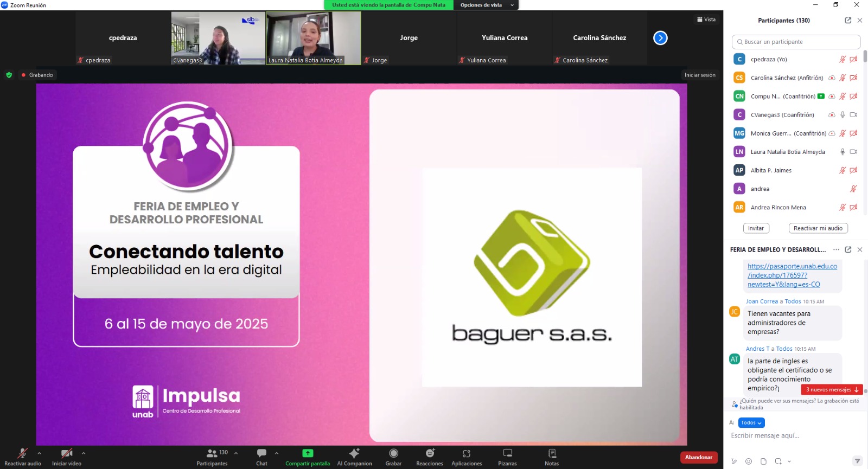Open the Vista layout menu
The width and height of the screenshot is (868, 469).
pyautogui.click(x=706, y=20)
